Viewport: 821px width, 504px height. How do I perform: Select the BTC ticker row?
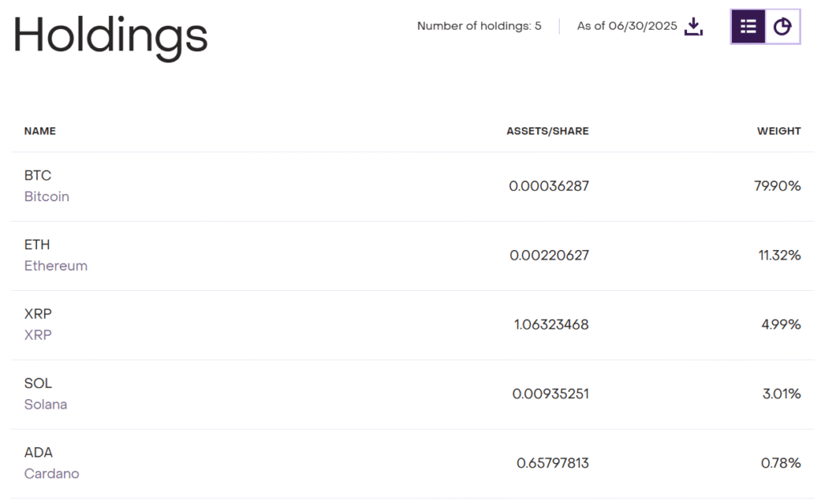(38, 175)
